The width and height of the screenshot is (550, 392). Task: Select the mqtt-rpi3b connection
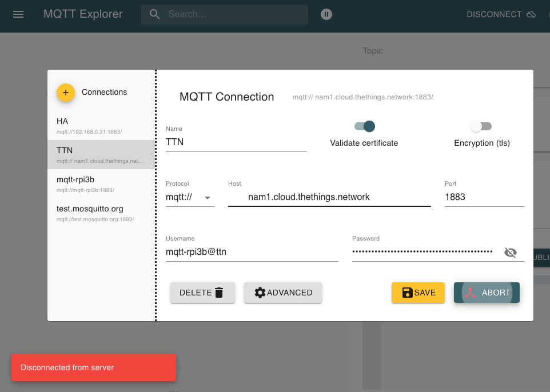101,184
